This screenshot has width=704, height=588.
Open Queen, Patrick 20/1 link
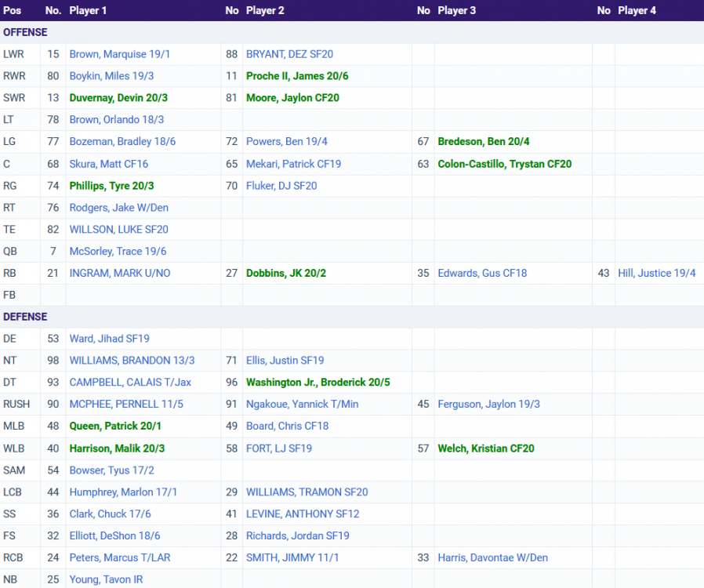tap(115, 426)
